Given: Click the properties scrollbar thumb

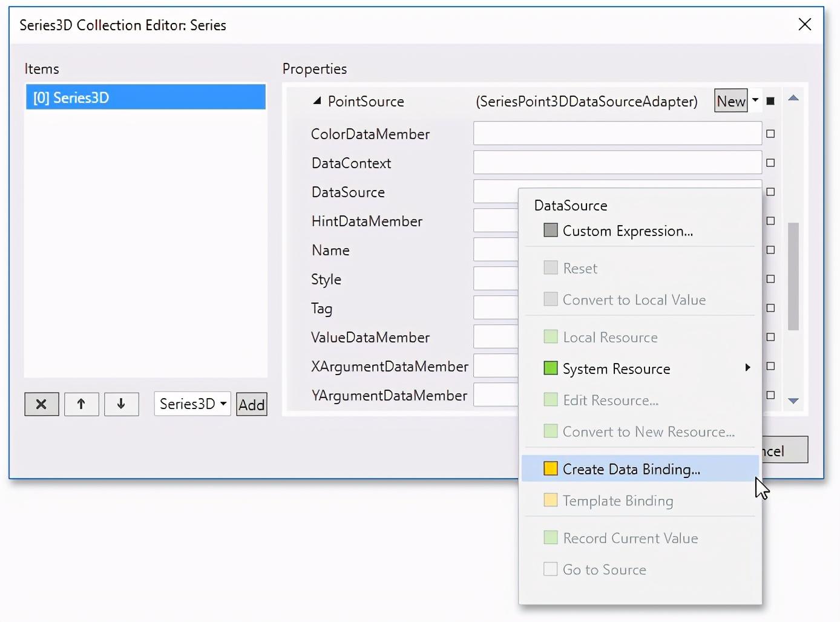Looking at the screenshot, I should click(x=793, y=276).
